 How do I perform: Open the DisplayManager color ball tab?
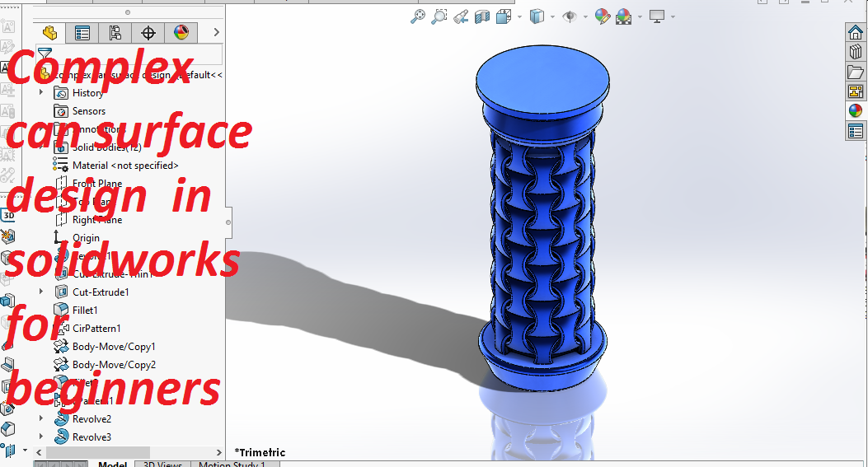pos(181,33)
